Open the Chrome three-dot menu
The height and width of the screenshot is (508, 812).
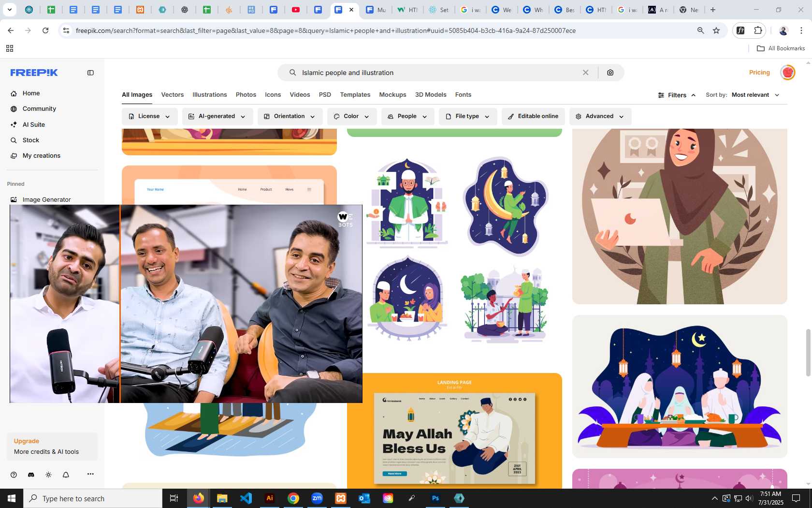[801, 30]
